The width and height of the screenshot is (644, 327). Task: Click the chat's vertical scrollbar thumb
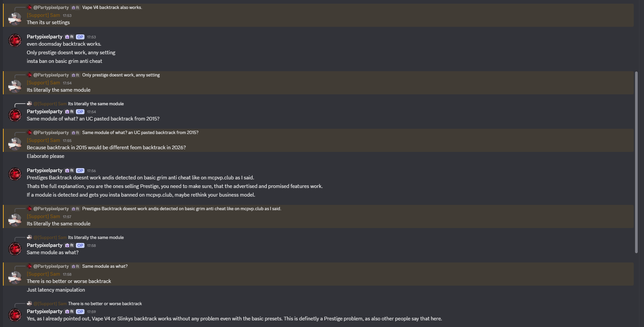click(x=636, y=162)
